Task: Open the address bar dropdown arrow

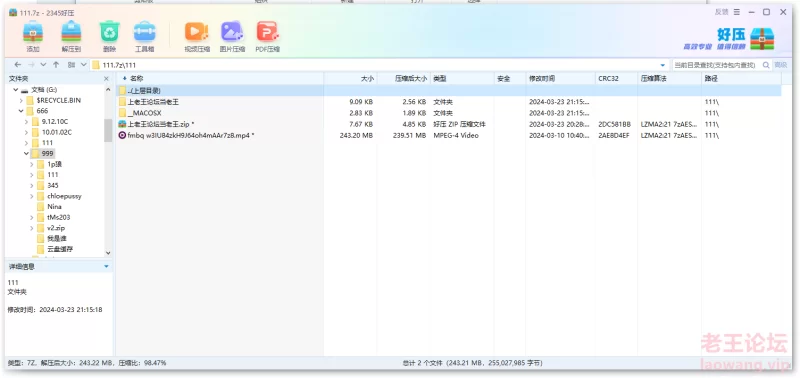Action: pyautogui.click(x=663, y=65)
